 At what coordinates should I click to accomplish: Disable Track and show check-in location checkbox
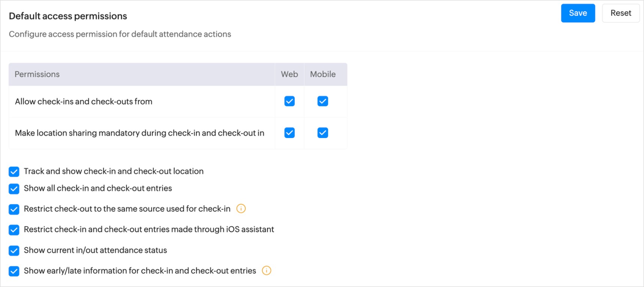point(14,172)
